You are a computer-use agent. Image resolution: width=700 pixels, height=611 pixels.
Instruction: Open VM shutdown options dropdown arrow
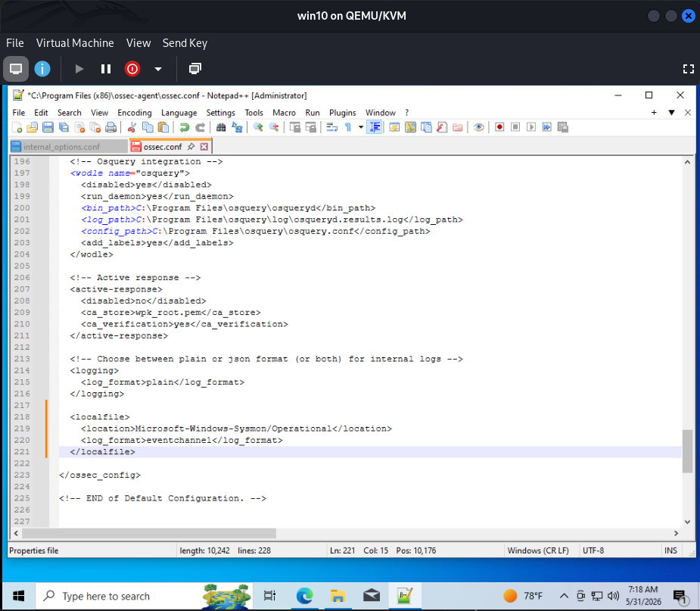point(158,69)
